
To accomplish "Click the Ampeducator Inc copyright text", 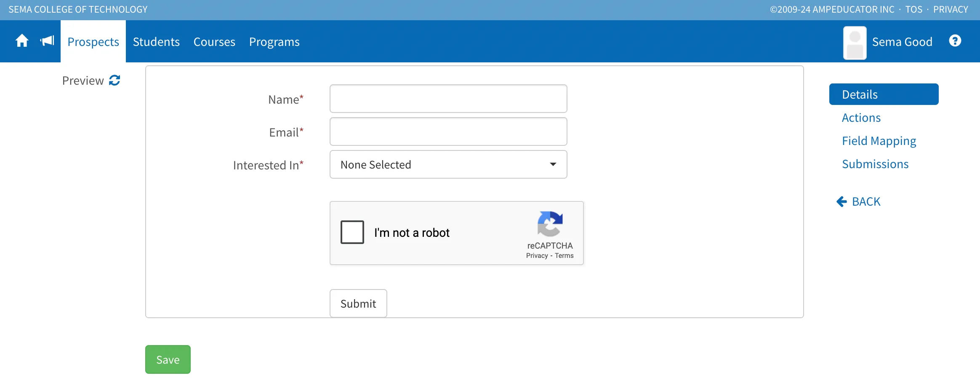I will pos(832,9).
